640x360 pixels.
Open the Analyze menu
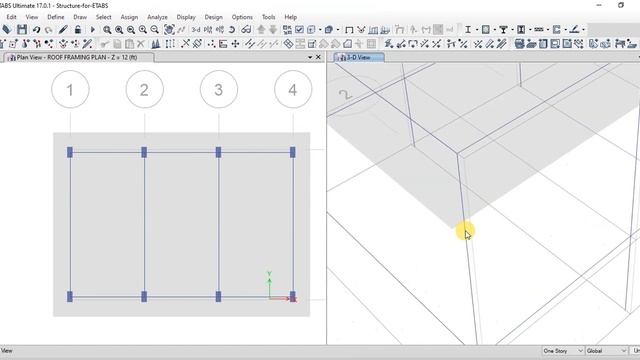click(157, 17)
